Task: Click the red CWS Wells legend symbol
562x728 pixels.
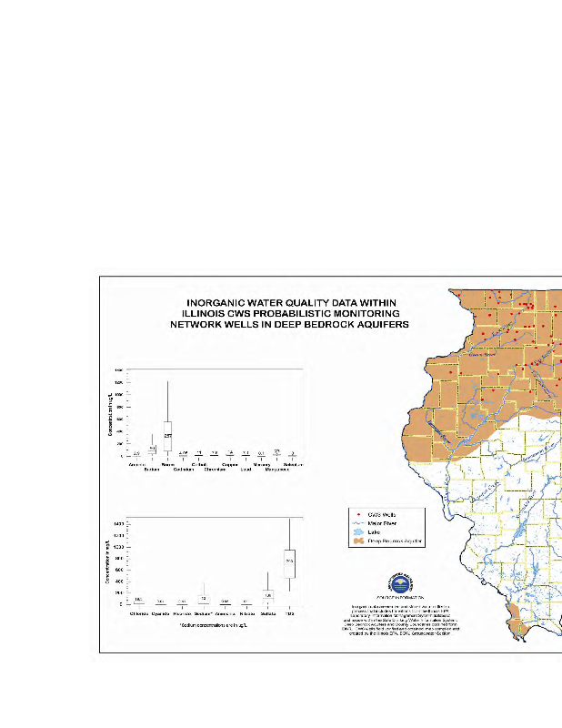Action: click(356, 513)
